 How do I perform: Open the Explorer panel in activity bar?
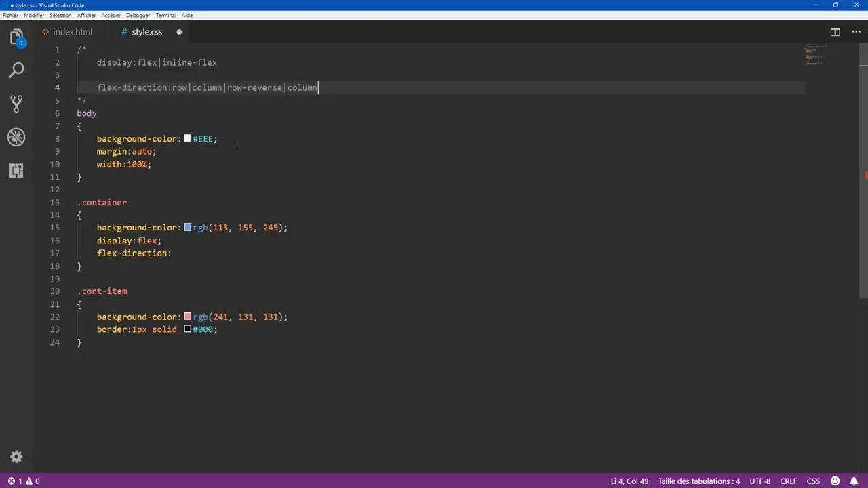(x=16, y=38)
